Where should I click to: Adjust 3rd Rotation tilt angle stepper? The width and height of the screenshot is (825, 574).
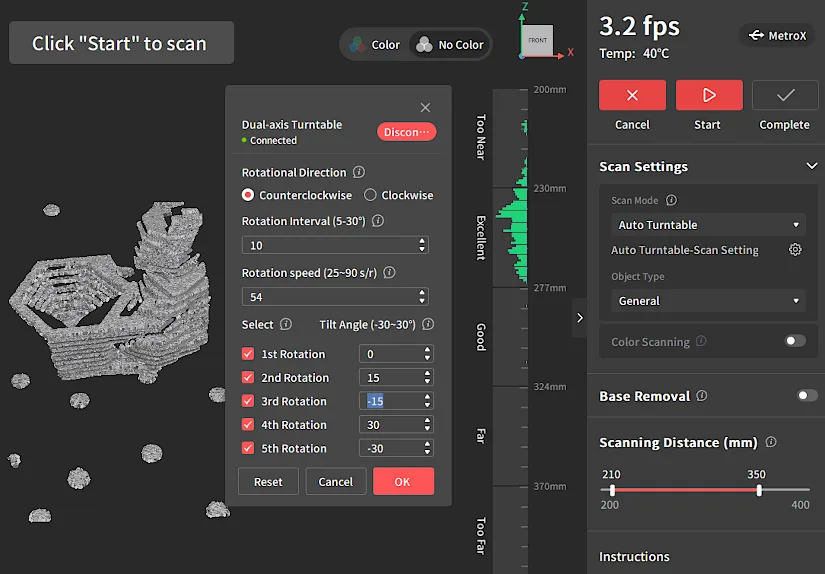[x=427, y=401]
